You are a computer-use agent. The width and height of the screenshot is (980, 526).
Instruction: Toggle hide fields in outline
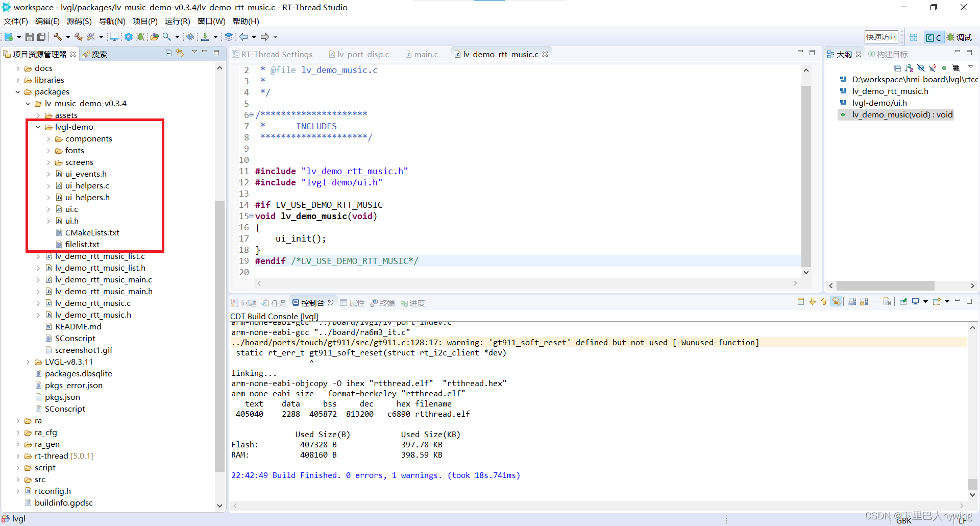[921, 68]
